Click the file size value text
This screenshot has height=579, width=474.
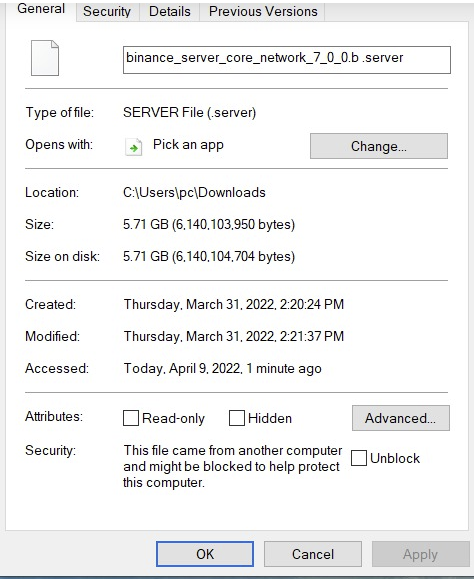pyautogui.click(x=209, y=225)
